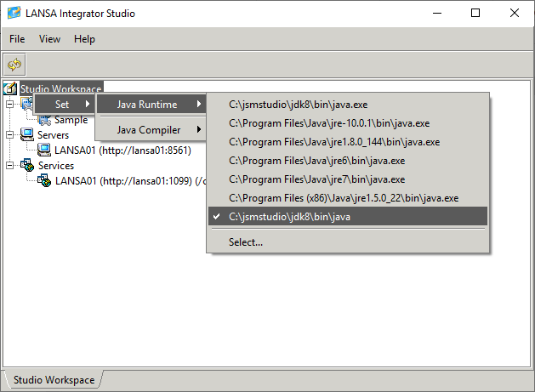
Task: Open the Java Runtime submenu
Action: click(151, 104)
